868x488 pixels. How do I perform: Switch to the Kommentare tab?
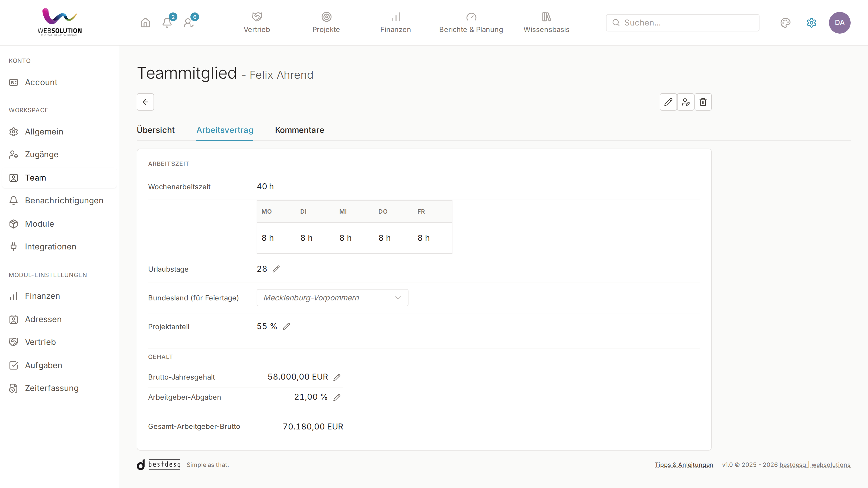point(299,130)
